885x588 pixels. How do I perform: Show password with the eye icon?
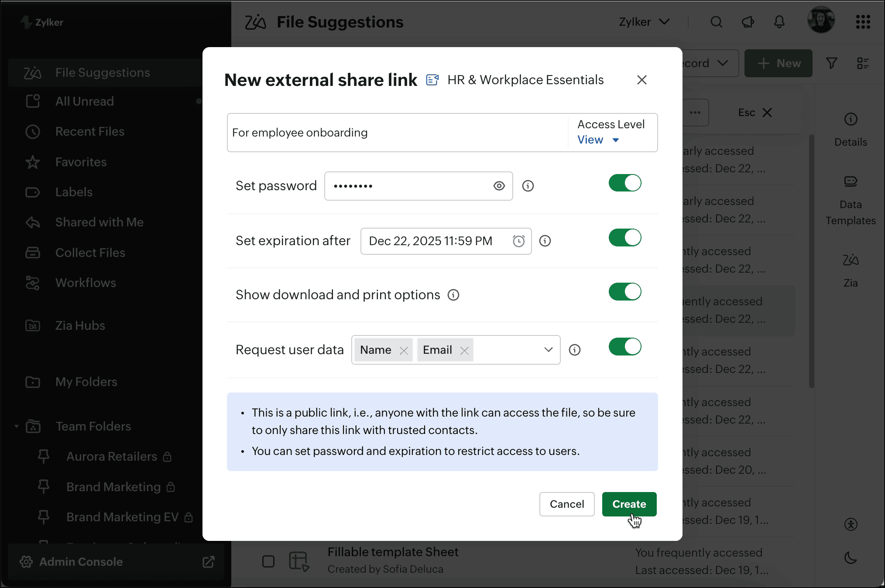pos(499,186)
